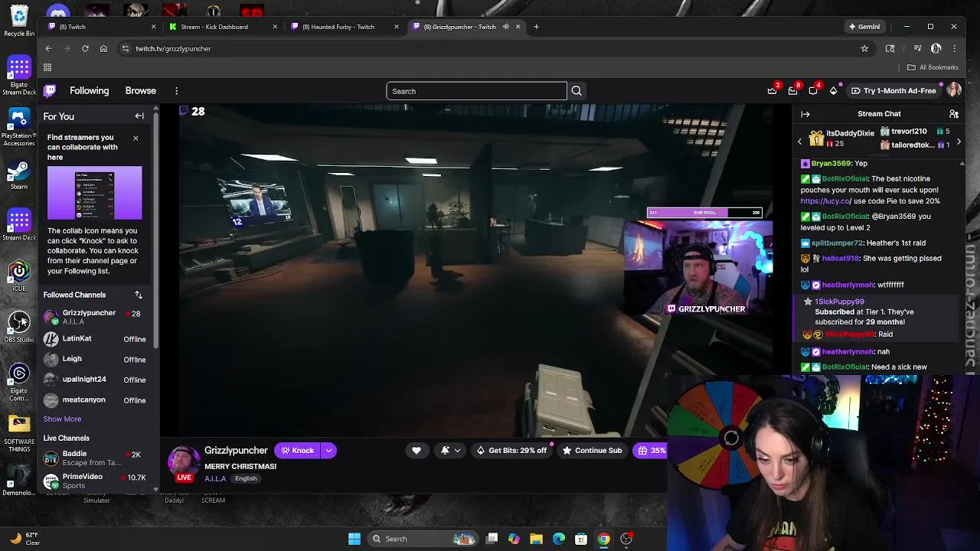
Task: Click Copilot icon in taskbar
Action: click(x=514, y=539)
